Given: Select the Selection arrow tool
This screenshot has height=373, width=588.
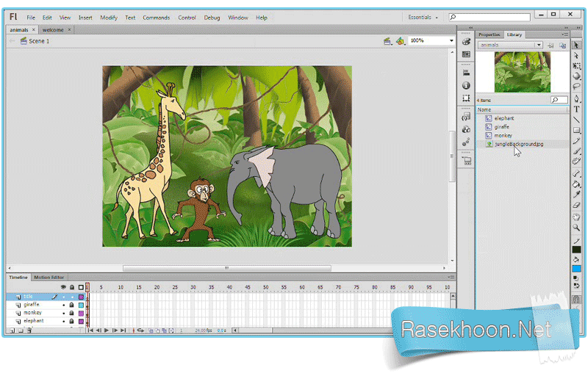Looking at the screenshot, I should 576,45.
